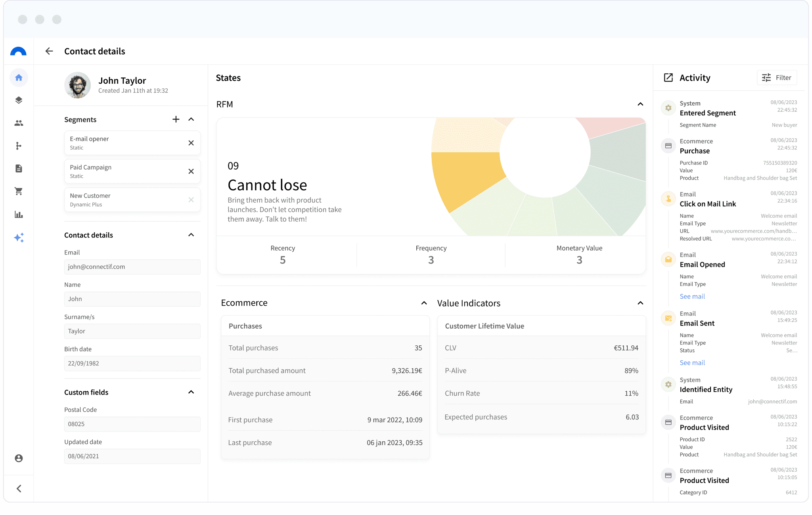Click See mail under Email Opened
Viewport: 812px width, 515px height.
tap(692, 297)
